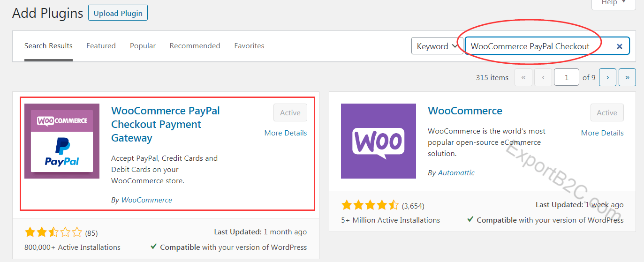Click the star rating with 85 reviews
The image size is (644, 262).
(x=53, y=232)
